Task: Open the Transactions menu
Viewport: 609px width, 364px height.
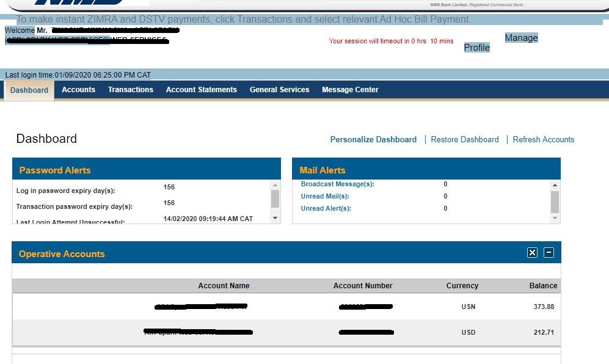Action: [131, 90]
